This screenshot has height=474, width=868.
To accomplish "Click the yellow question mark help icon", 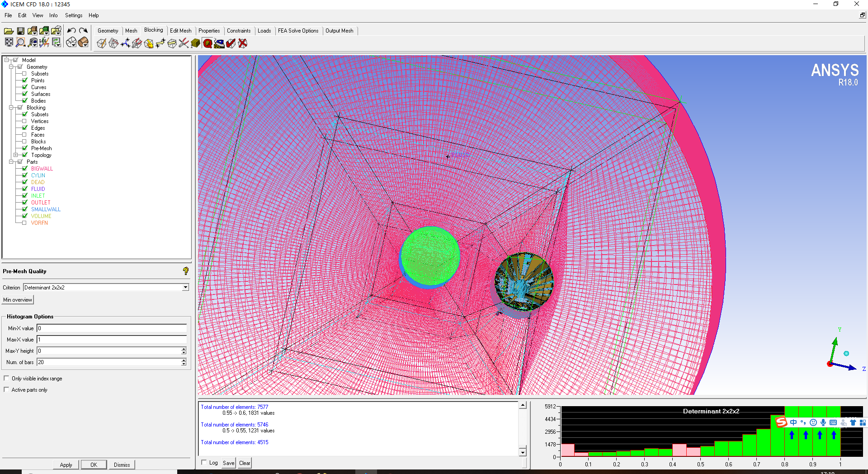I will 185,271.
